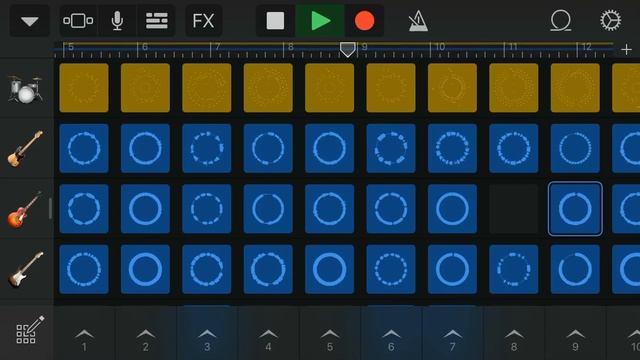Screen dimensions: 640x360
Task: Tap the microphone input icon
Action: [x=117, y=21]
